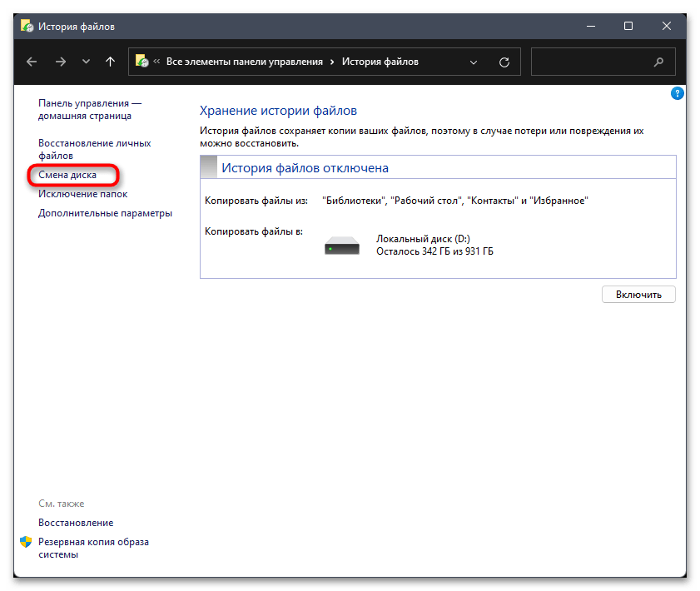Expand the double-chevron breadcrumb at address bar start

coord(156,62)
